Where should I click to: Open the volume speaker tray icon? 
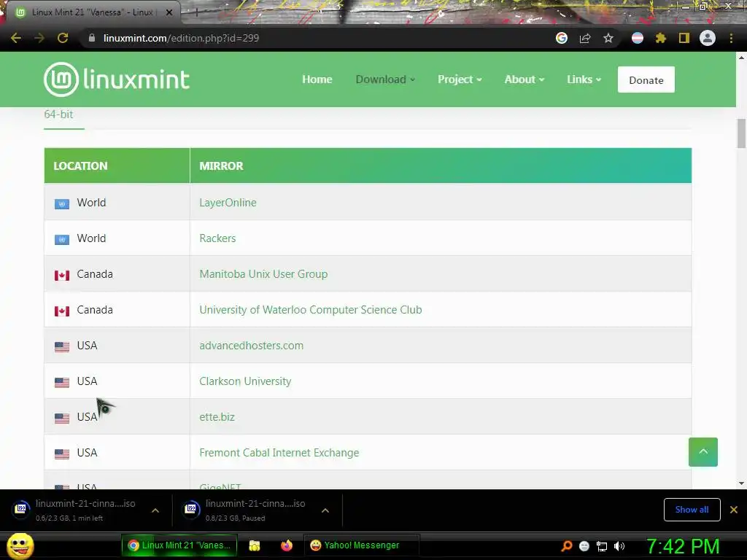tap(619, 546)
